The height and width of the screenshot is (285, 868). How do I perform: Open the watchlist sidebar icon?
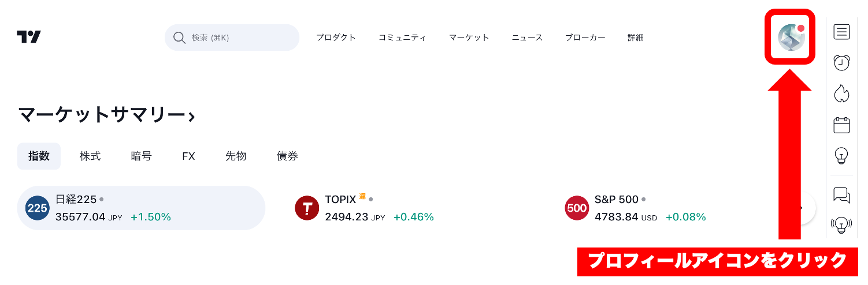click(x=841, y=32)
